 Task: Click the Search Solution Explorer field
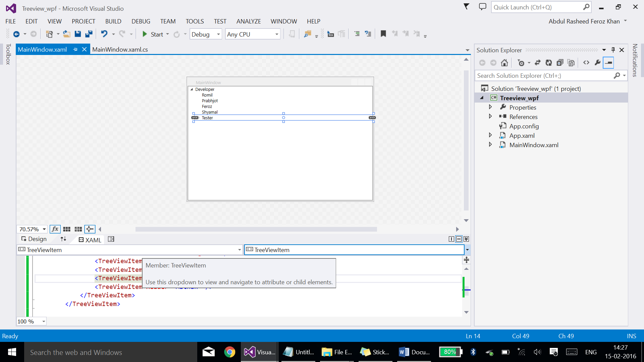coord(543,76)
